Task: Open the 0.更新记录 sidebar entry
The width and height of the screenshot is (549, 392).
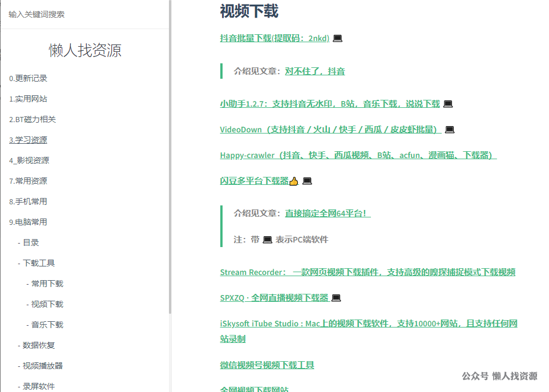Action: [x=28, y=78]
